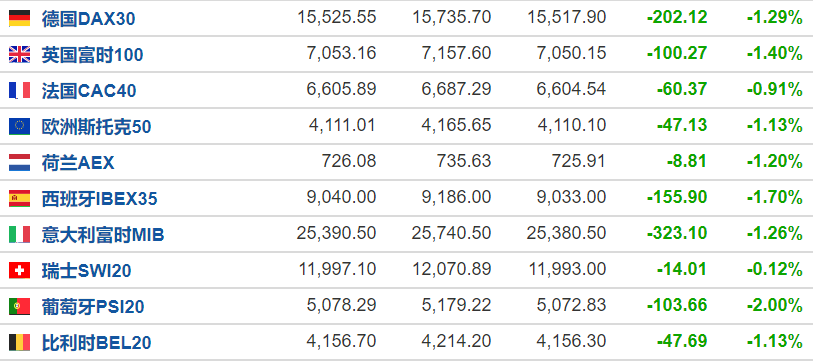813x361 pixels.
Task: Click the Belgian flag icon
Action: (x=19, y=342)
